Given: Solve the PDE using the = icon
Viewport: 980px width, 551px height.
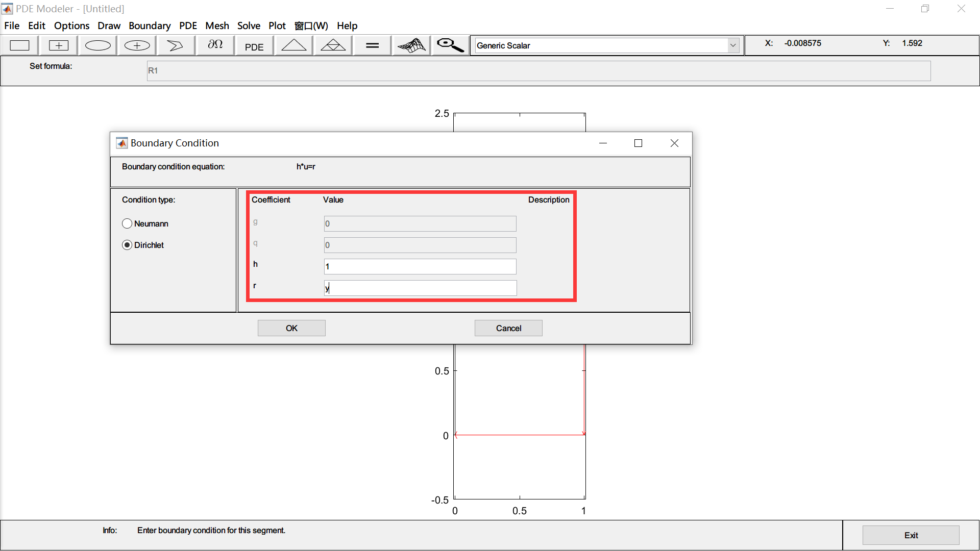Looking at the screenshot, I should 372,45.
